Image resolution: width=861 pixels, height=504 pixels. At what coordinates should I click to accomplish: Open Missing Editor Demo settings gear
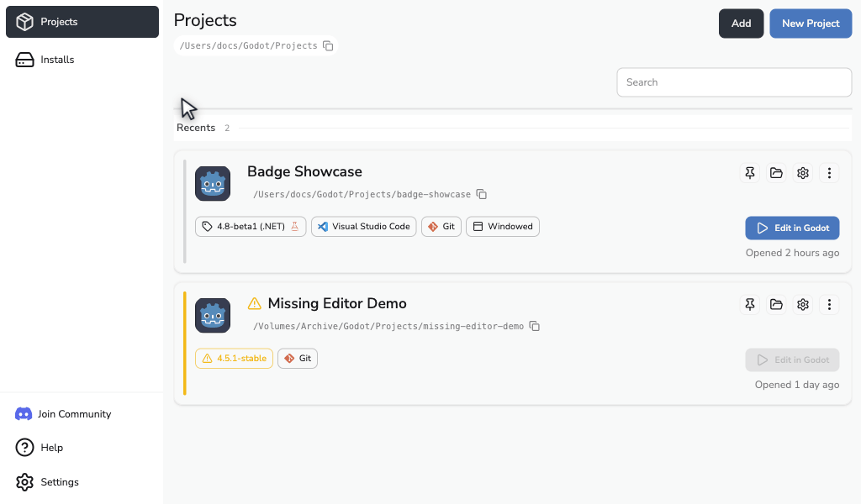point(803,304)
